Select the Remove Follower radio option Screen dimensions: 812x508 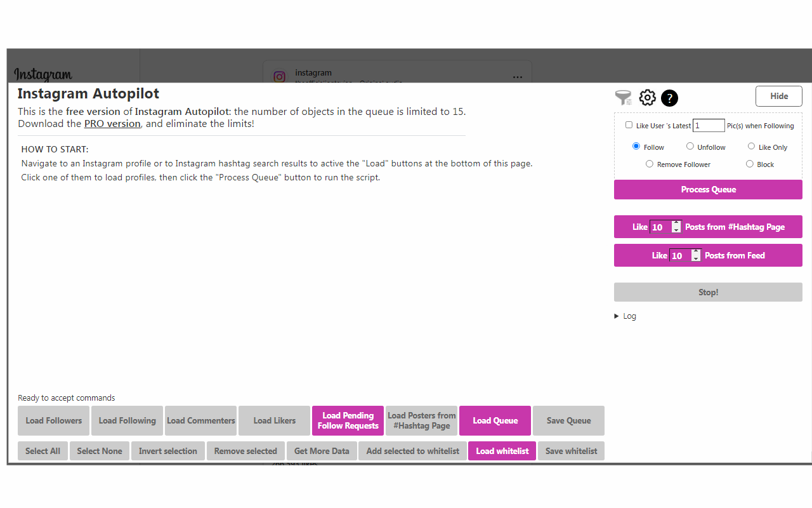[x=650, y=164]
